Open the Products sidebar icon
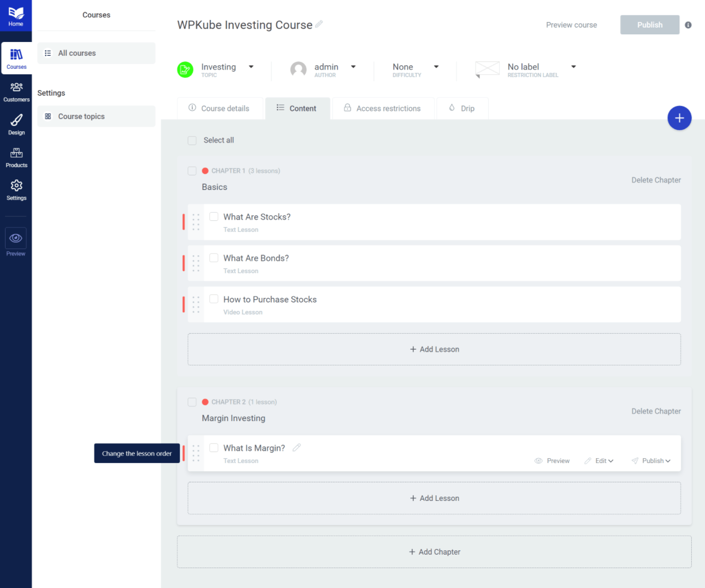This screenshot has width=705, height=588. point(16,157)
